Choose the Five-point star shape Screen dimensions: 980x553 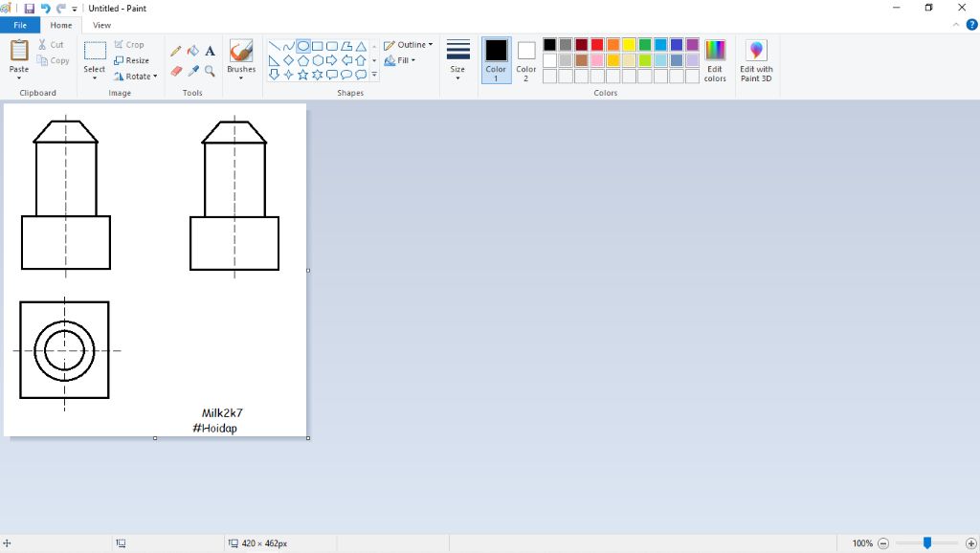tap(303, 75)
